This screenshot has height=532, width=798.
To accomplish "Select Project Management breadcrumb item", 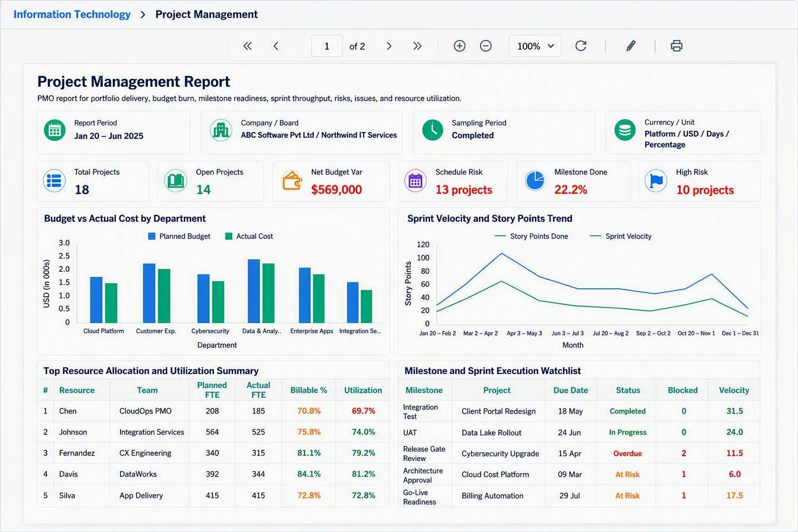I will click(206, 15).
